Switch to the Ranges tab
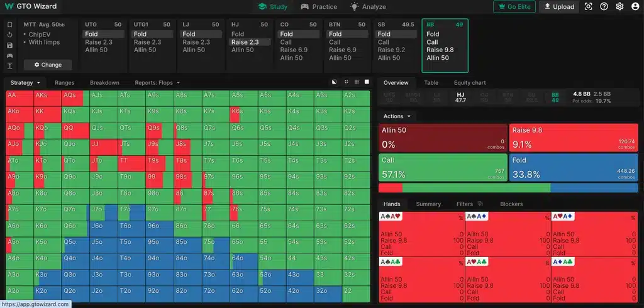The width and height of the screenshot is (644, 308). 65,82
